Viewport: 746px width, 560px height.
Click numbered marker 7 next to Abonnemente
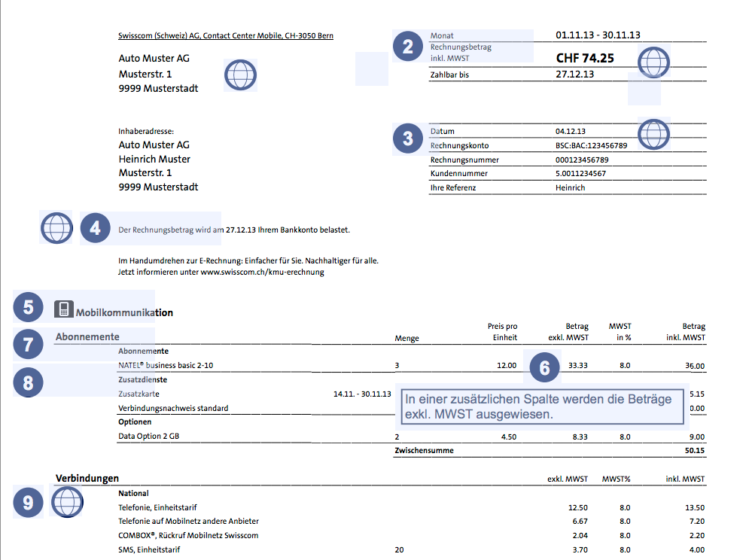(28, 344)
